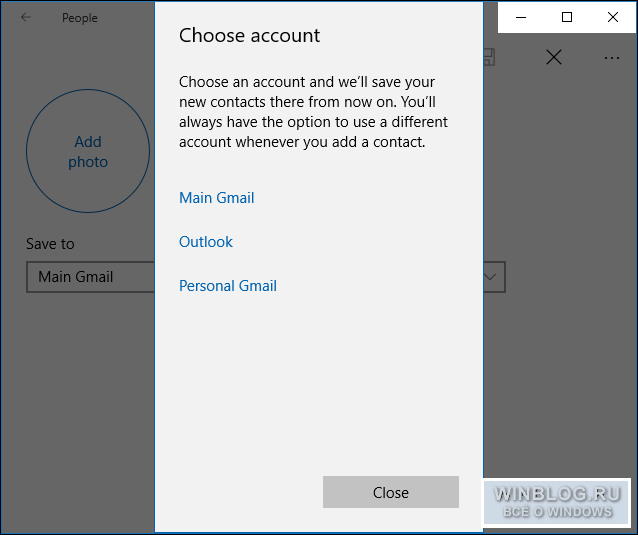Save contact with the floppy disk icon
Viewport: 638px width, 535px height.
coord(489,57)
